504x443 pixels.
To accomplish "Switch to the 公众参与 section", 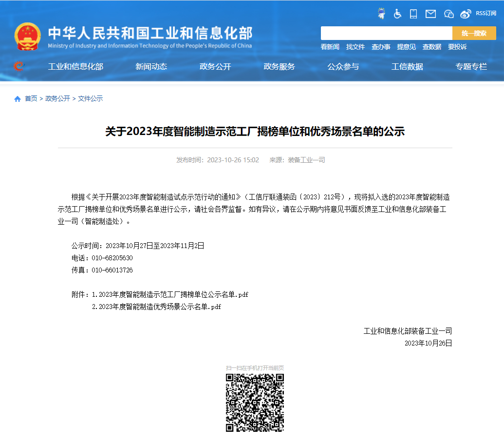I will pyautogui.click(x=344, y=67).
